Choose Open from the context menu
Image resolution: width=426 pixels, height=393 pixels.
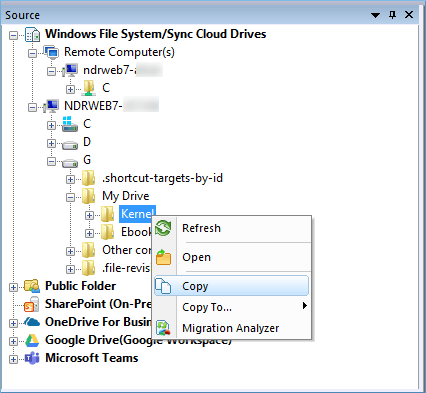pos(231,257)
